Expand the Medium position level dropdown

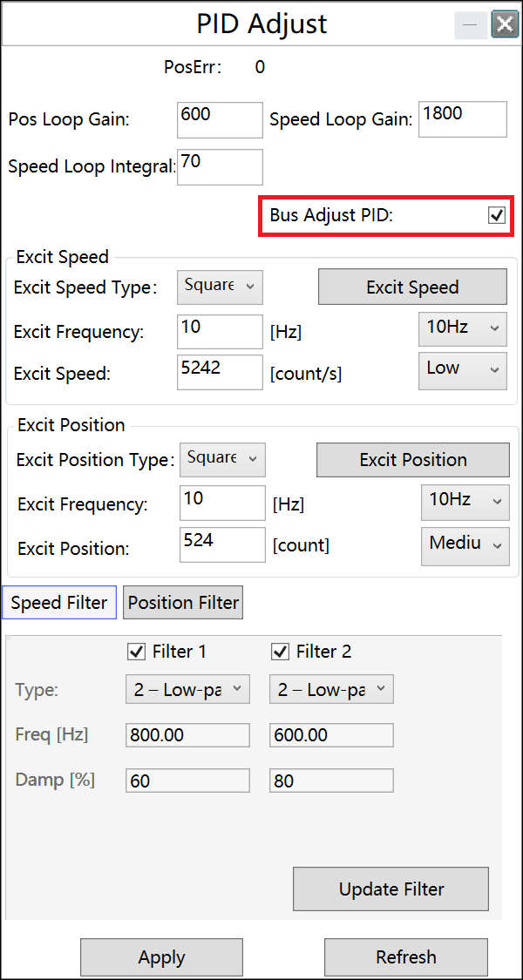pyautogui.click(x=465, y=544)
